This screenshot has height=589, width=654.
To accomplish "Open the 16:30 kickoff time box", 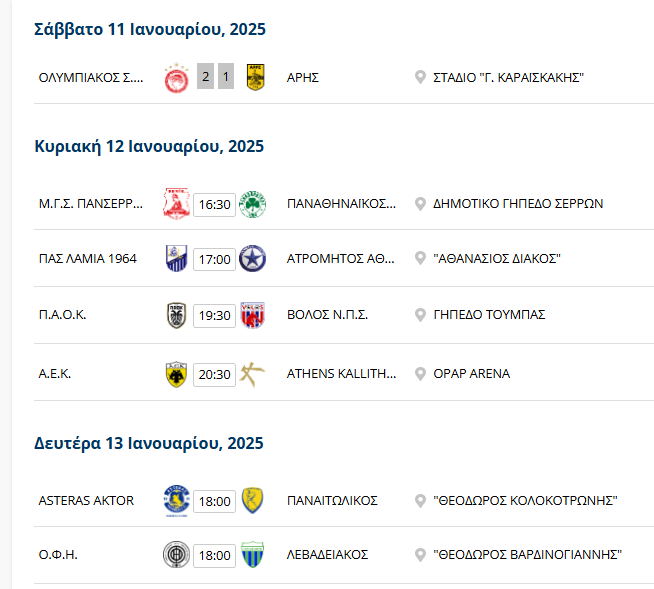I will tap(214, 204).
